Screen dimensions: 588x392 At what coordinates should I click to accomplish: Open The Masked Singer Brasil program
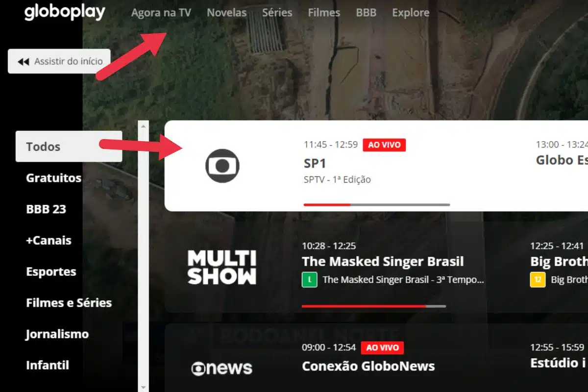click(383, 261)
